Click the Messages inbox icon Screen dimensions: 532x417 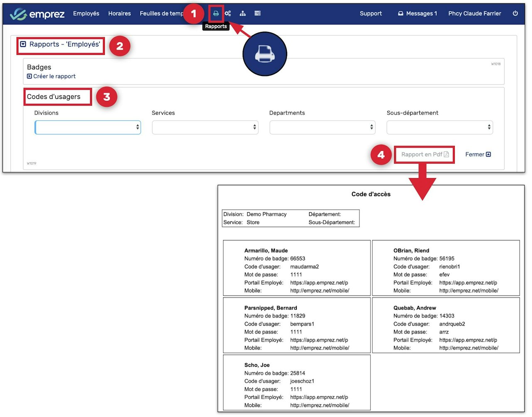tap(400, 14)
